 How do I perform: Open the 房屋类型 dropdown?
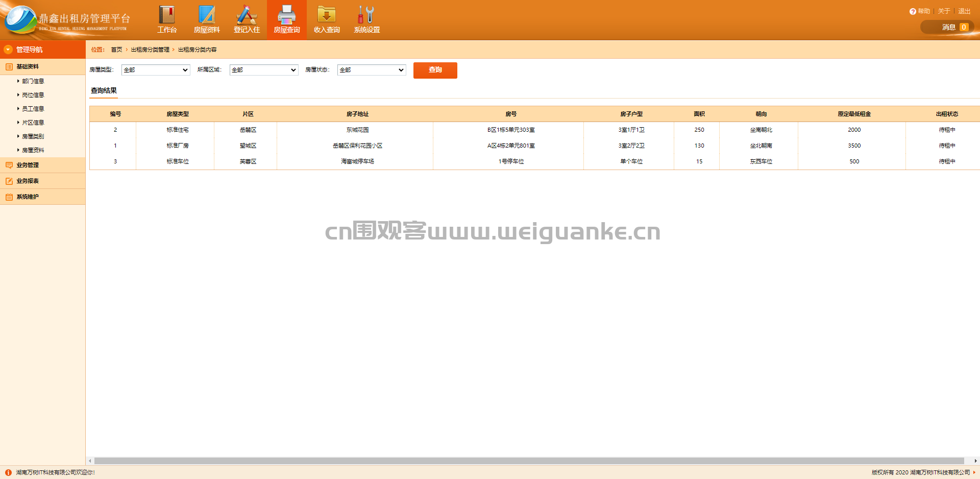[156, 70]
